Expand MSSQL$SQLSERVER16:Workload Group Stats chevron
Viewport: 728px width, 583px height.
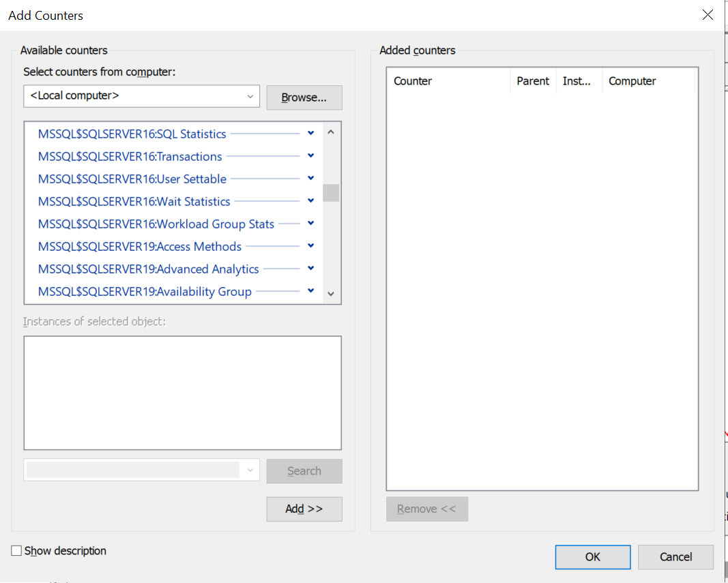(310, 223)
